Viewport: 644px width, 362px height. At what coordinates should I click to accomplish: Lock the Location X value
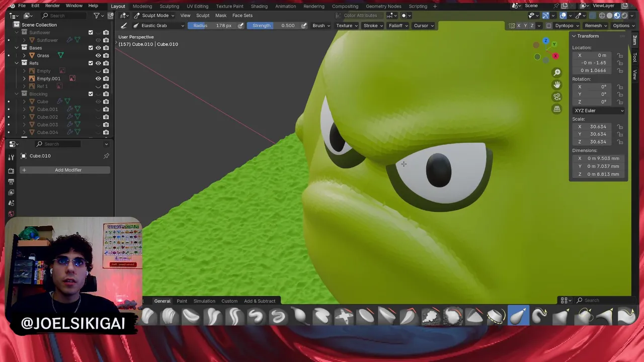pos(620,55)
